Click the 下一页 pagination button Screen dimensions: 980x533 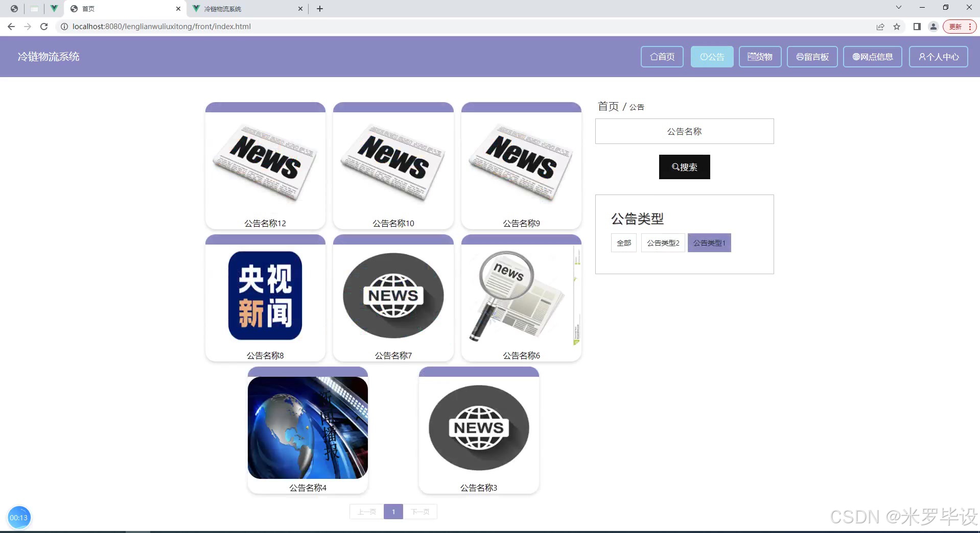point(420,512)
